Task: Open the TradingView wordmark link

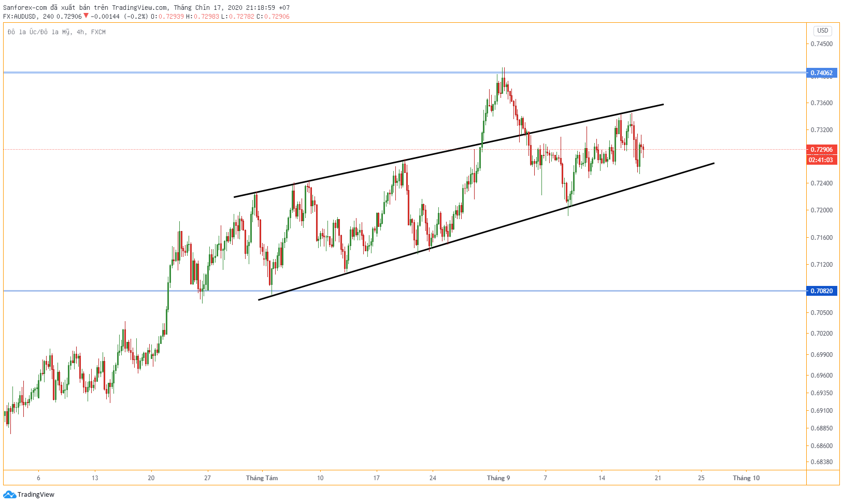Action: (x=36, y=494)
